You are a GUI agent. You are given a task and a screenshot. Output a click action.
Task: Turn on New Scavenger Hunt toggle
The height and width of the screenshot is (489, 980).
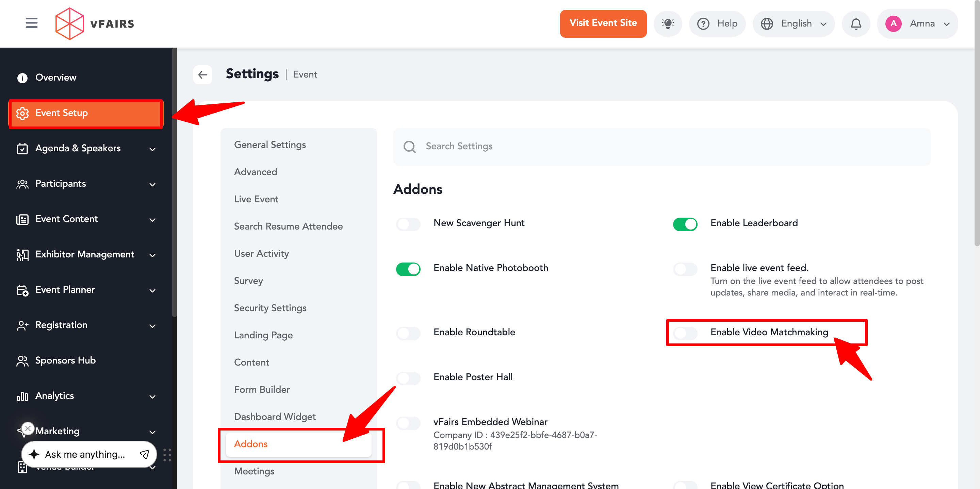click(x=408, y=224)
